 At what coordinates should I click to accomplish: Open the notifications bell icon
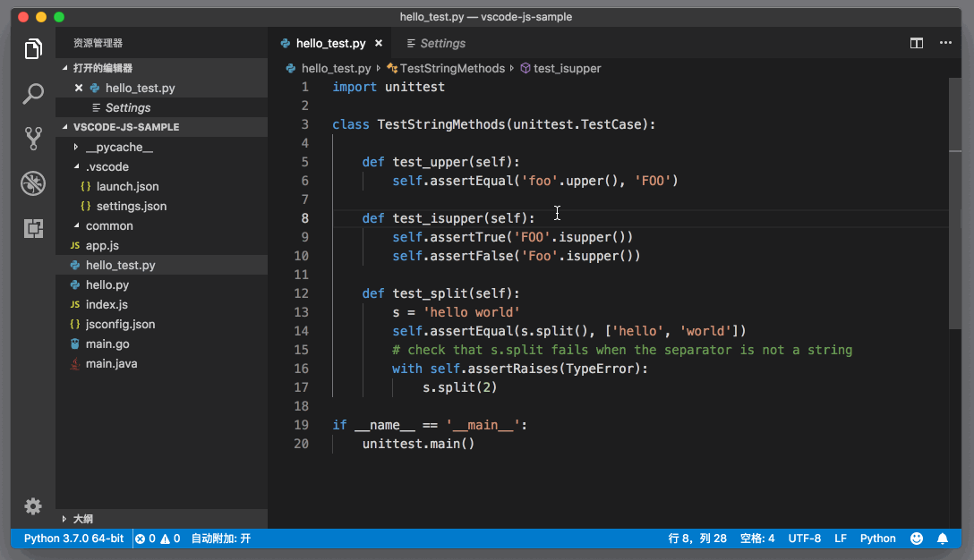coord(943,538)
